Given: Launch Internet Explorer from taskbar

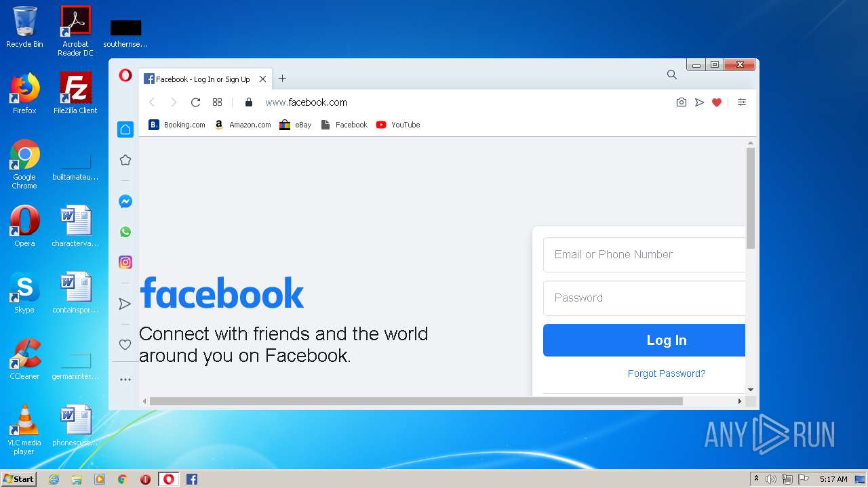Looking at the screenshot, I should tap(54, 479).
